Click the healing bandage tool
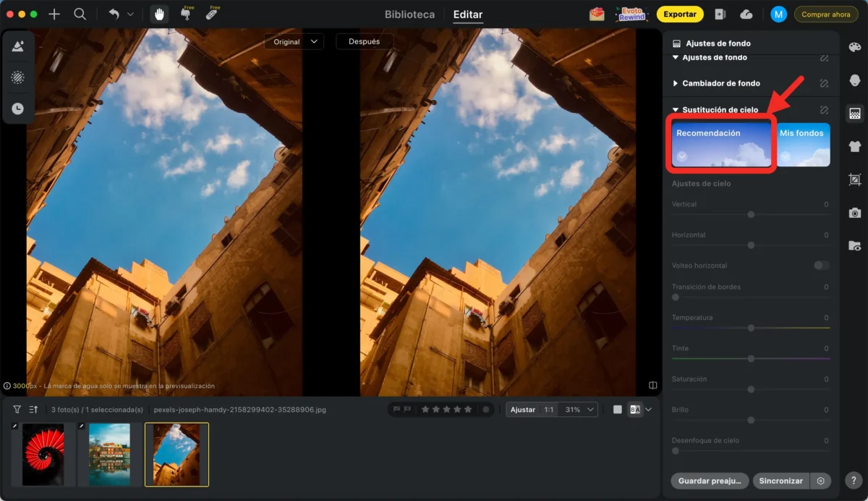This screenshot has height=501, width=868. pyautogui.click(x=211, y=14)
